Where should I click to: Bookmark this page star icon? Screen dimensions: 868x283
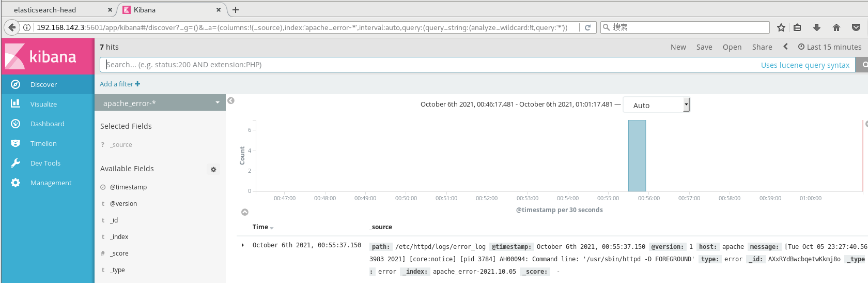coord(781,27)
